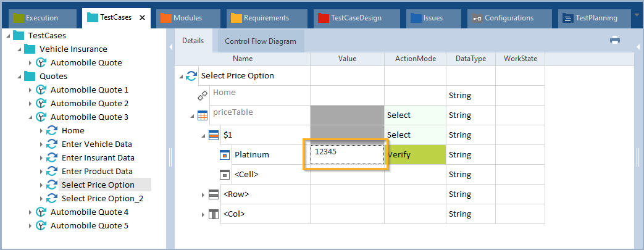Open the Control Flow Diagram tab
The width and height of the screenshot is (644, 250).
click(260, 41)
